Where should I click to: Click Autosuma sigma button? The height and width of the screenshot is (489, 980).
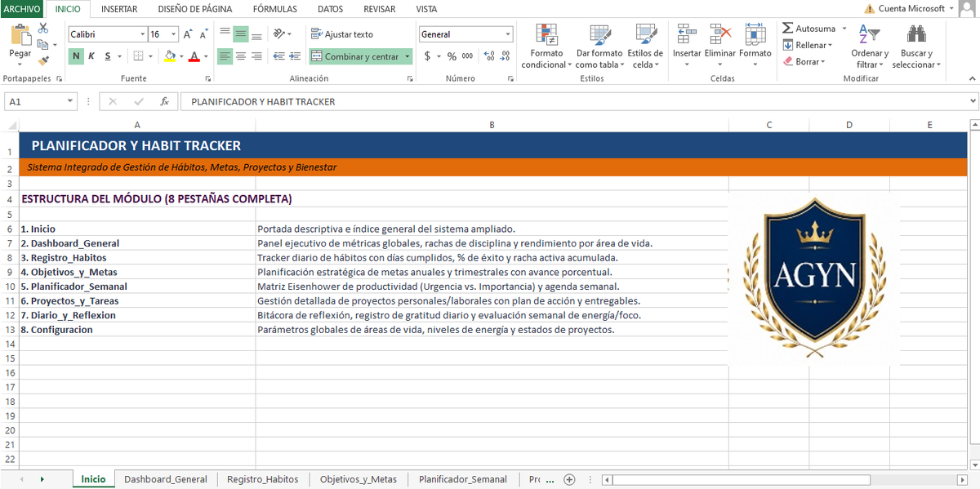click(x=808, y=29)
